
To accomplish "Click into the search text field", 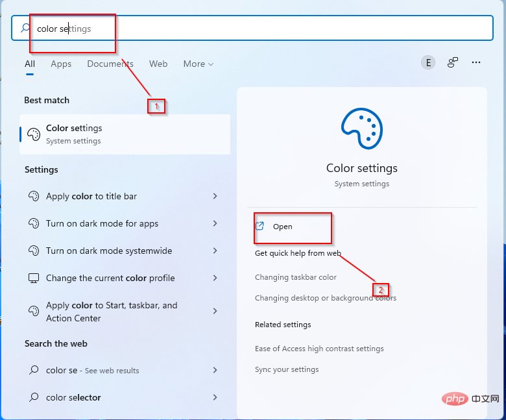I will point(259,29).
